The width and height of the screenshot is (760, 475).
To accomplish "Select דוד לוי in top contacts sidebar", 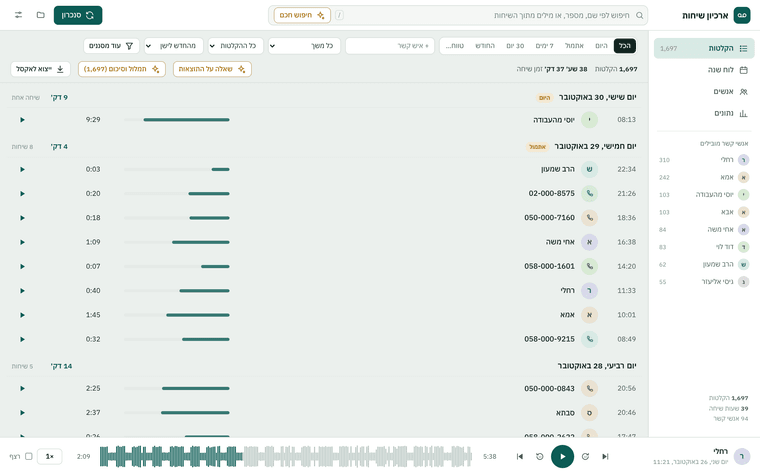I will 704,247.
